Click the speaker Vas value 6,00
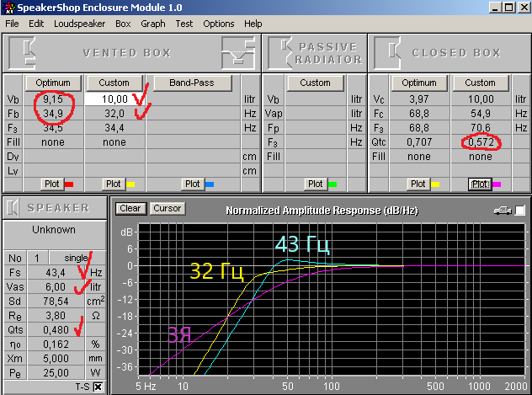The image size is (532, 395). [x=56, y=286]
